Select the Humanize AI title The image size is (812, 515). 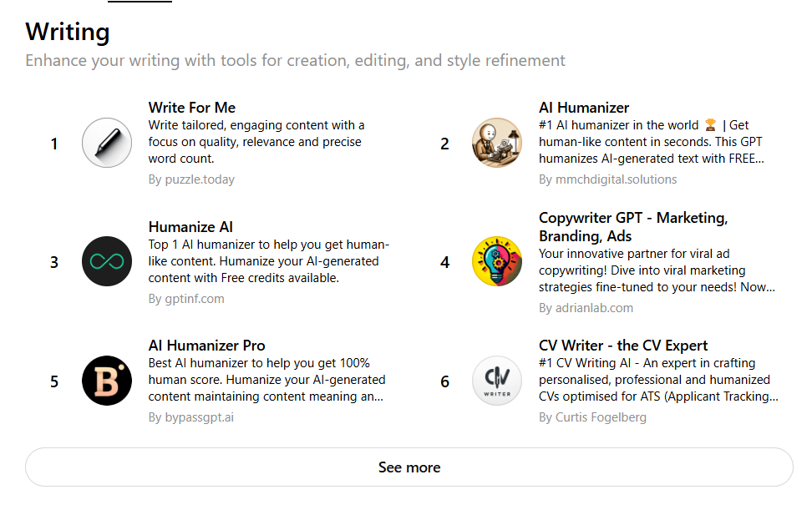tap(190, 227)
